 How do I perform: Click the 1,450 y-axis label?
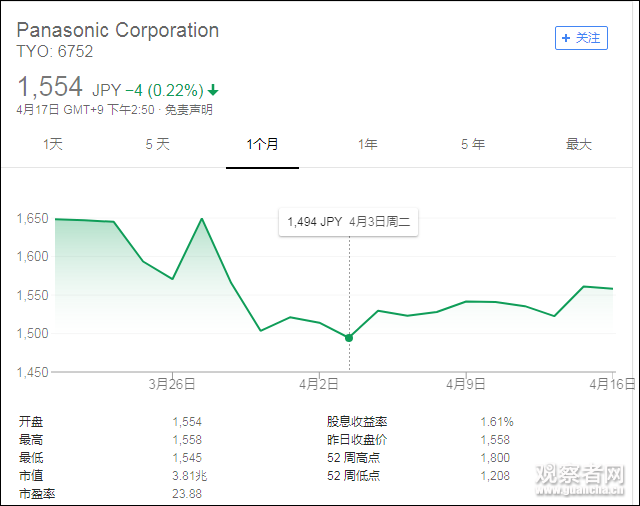click(33, 372)
